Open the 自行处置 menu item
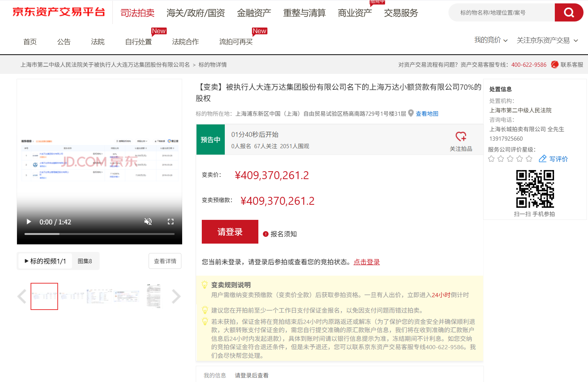588x382 pixels. point(138,42)
